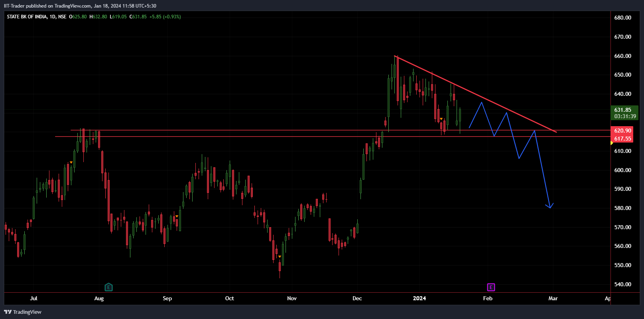Click the Oct label on the time axis
The width and height of the screenshot is (644, 319).
[230, 298]
